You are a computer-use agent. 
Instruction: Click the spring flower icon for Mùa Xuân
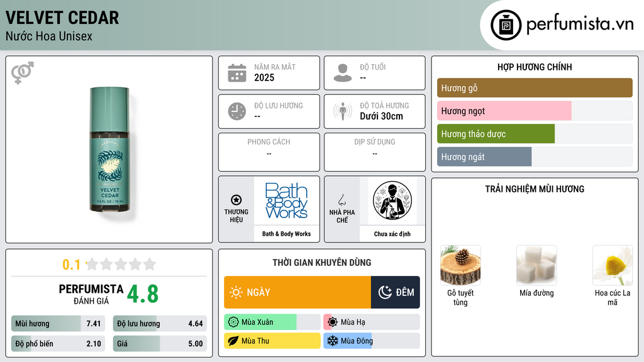[233, 322]
